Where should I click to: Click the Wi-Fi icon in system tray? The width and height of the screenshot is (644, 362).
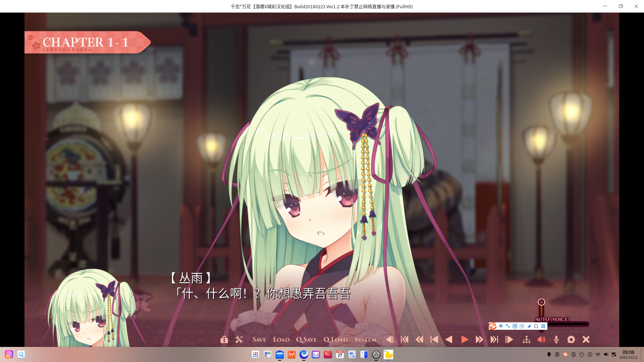(598, 354)
